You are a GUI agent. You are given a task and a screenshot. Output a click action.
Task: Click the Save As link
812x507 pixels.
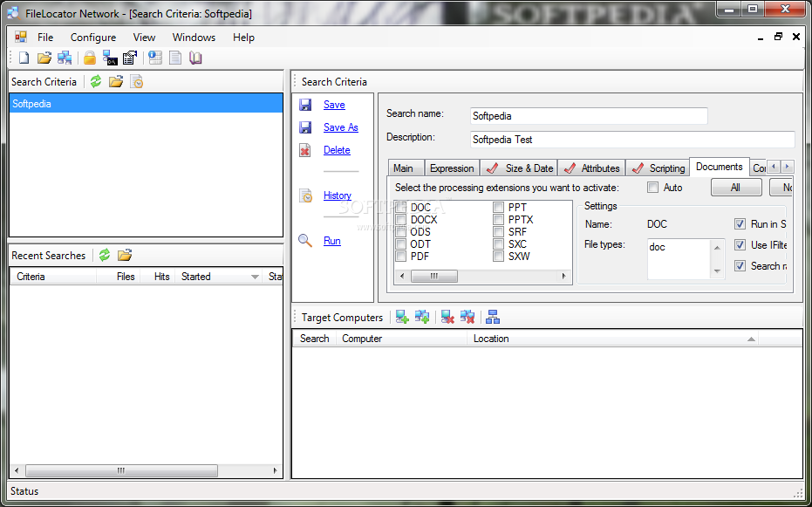341,127
